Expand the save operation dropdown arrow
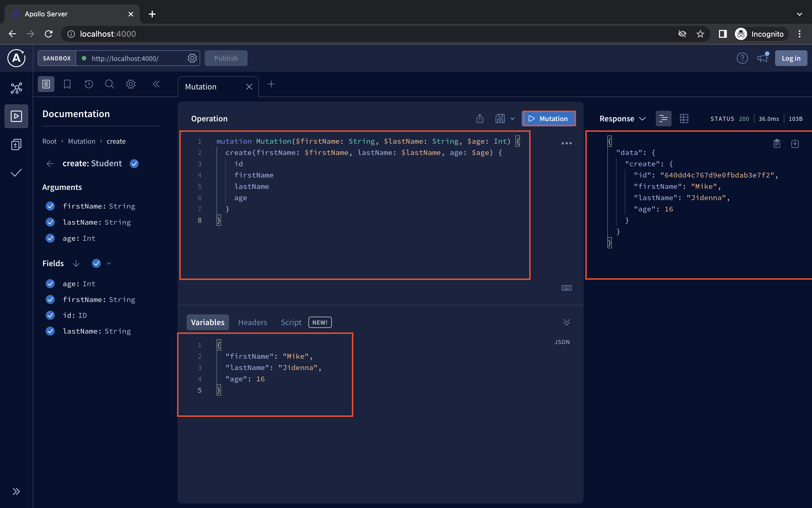This screenshot has height=508, width=812. coord(512,119)
